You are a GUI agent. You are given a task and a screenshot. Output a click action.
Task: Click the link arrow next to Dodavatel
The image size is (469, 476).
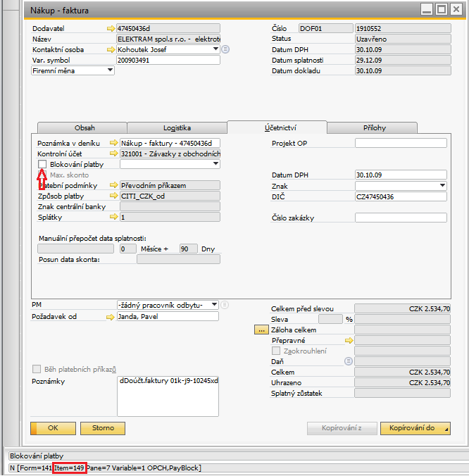click(110, 28)
